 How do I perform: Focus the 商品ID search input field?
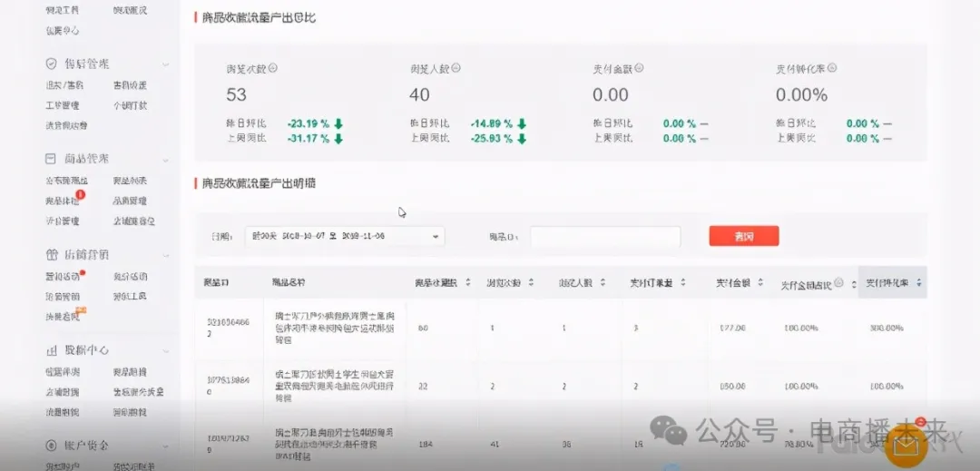click(x=605, y=237)
